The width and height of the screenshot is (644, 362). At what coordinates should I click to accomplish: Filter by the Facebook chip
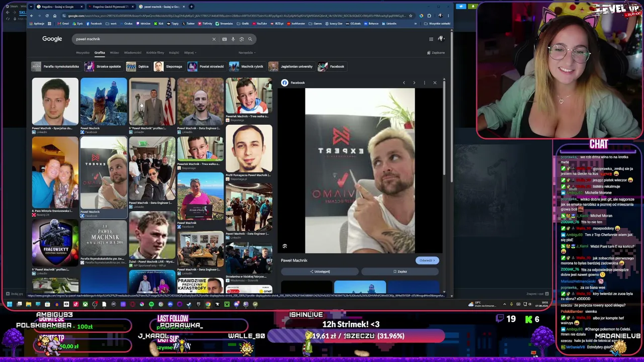point(332,66)
